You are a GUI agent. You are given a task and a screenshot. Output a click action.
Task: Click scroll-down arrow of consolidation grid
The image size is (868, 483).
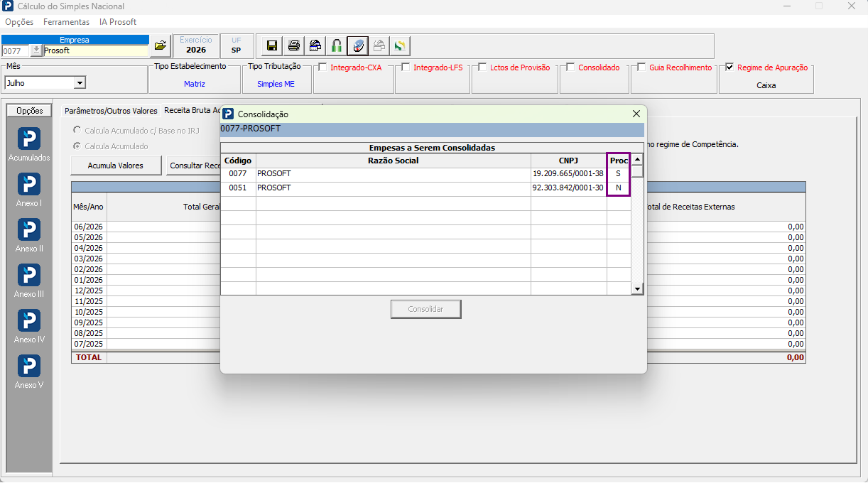(x=637, y=289)
